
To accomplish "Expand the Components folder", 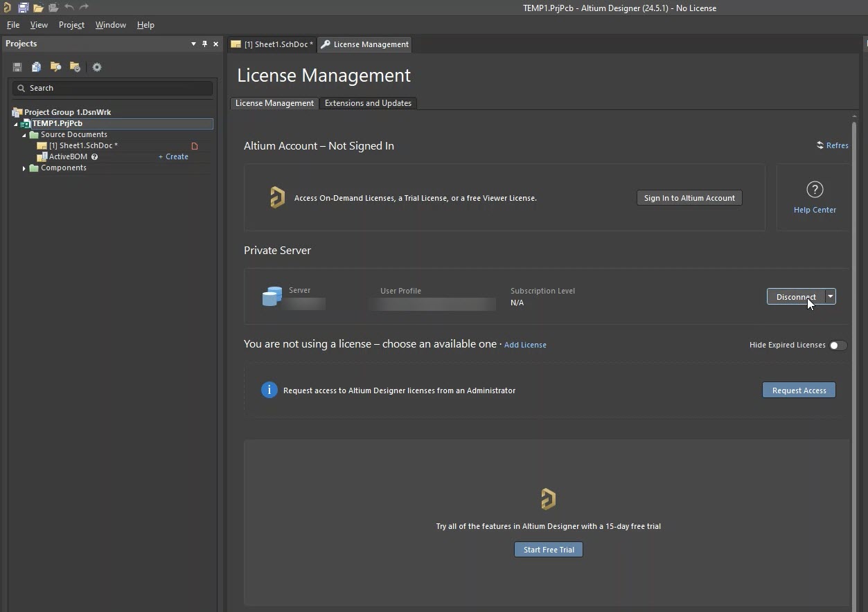I will tap(24, 168).
